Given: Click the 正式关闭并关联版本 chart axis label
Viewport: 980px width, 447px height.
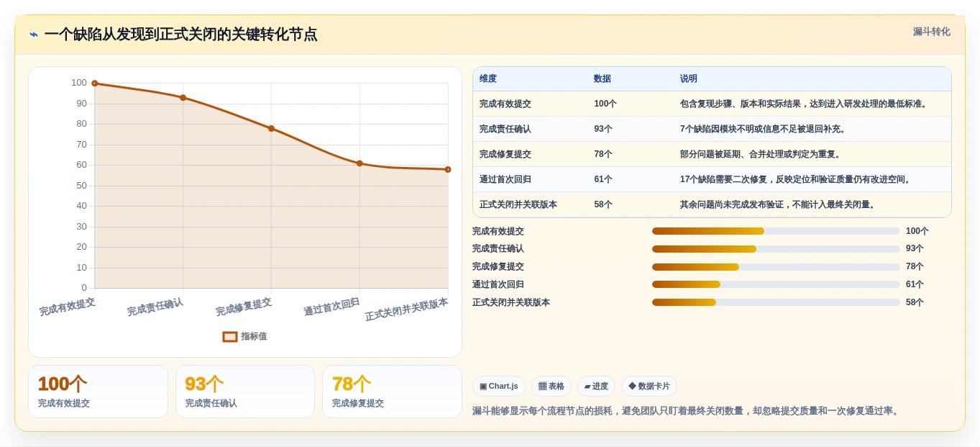Looking at the screenshot, I should click(406, 310).
